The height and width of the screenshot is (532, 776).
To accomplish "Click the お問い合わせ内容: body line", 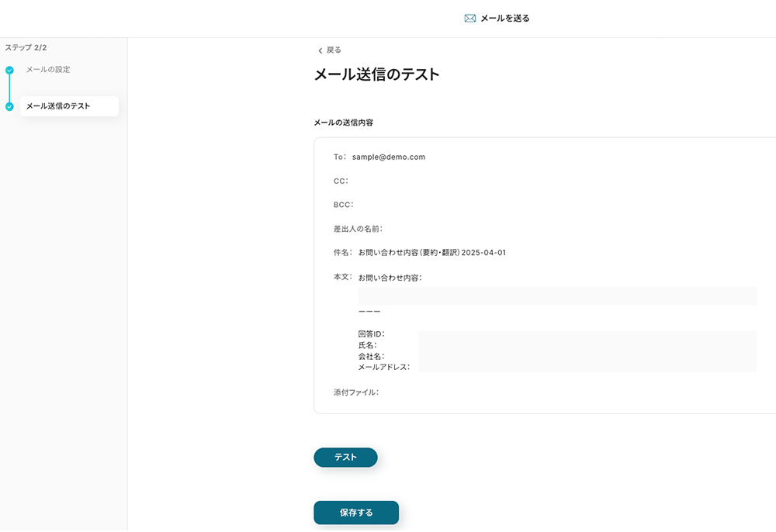I will pos(390,278).
